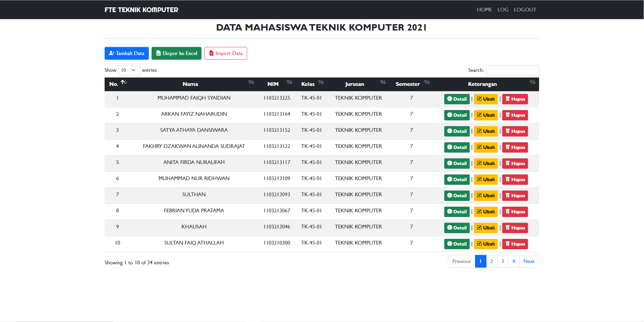Sort by Jurusan column sort icon
The height and width of the screenshot is (322, 644).
coord(383,83)
